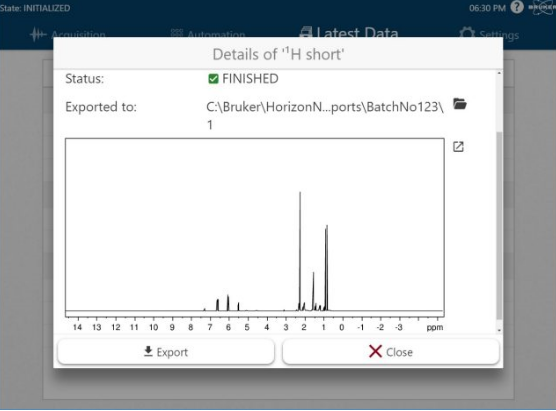Click the Automation grid icon
The image size is (556, 411).
pos(177,34)
